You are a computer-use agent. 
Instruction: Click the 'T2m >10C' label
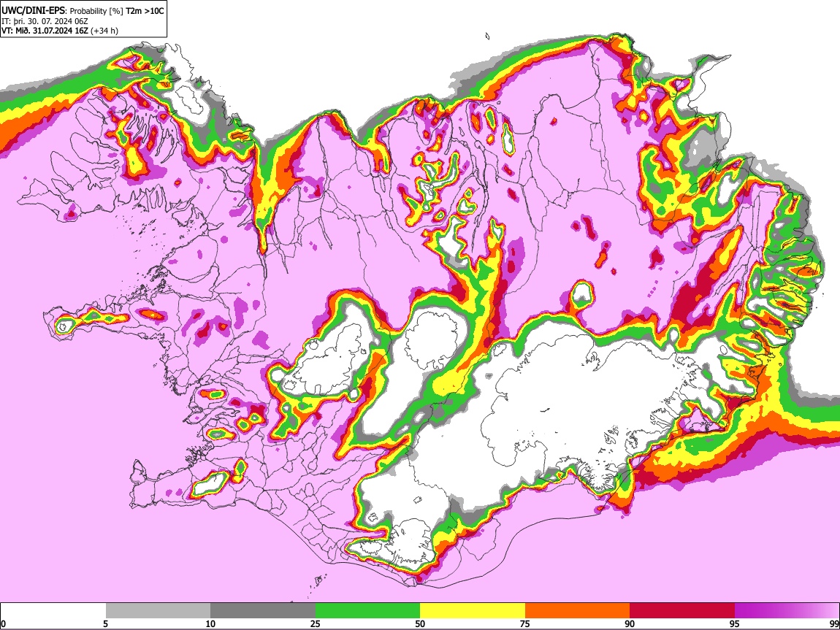click(x=145, y=11)
